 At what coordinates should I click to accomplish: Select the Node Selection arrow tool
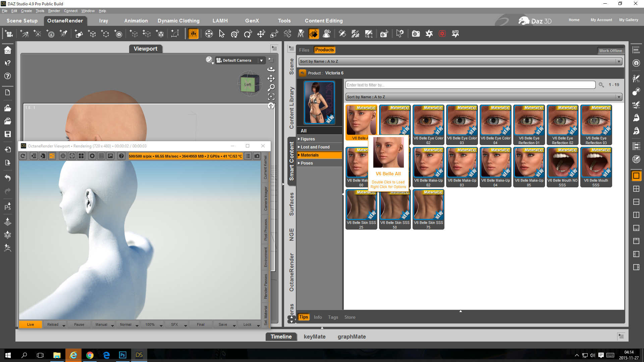222,34
